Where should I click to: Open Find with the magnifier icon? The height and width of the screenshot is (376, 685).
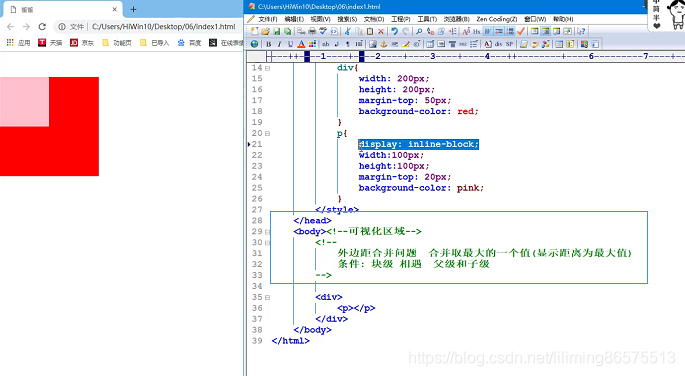pos(419,31)
